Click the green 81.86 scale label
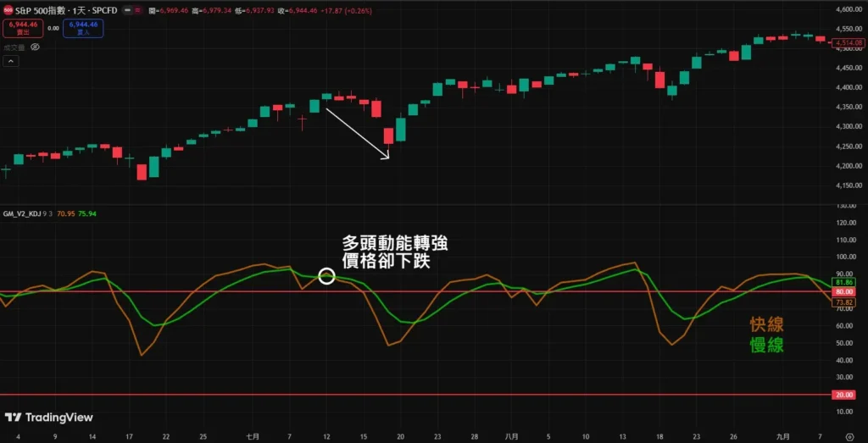 843,282
